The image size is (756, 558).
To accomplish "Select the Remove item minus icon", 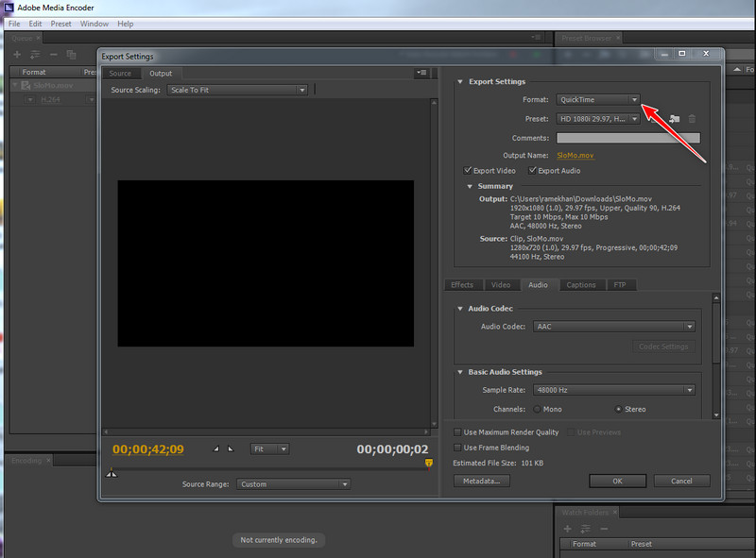I will point(53,55).
